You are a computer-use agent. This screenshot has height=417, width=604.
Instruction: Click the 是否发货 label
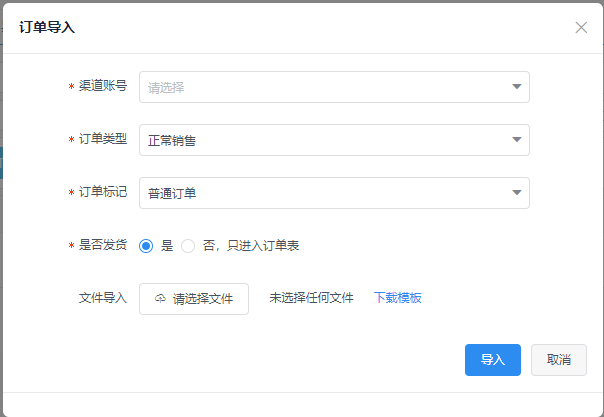point(103,245)
